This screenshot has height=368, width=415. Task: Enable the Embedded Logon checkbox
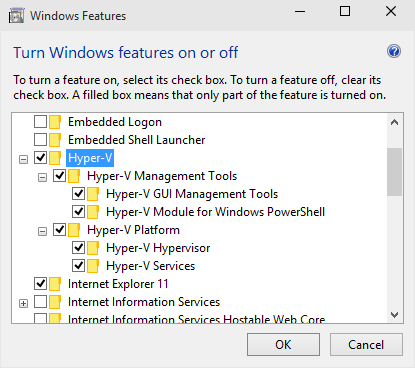click(x=40, y=122)
